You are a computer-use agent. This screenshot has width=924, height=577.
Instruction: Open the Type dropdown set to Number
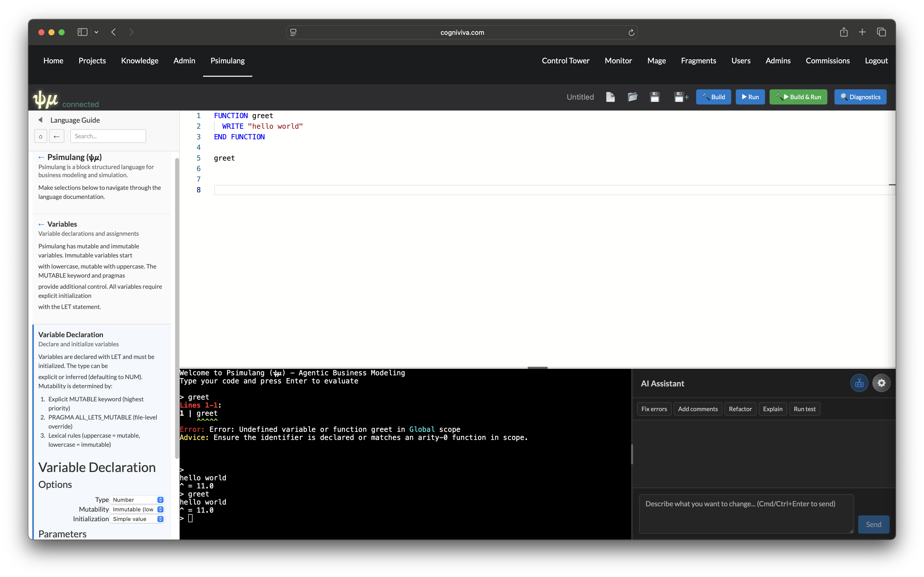(x=137, y=500)
